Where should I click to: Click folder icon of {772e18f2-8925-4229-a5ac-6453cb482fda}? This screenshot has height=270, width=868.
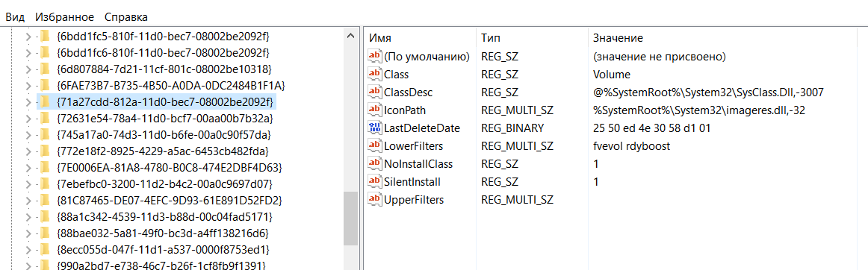point(45,151)
